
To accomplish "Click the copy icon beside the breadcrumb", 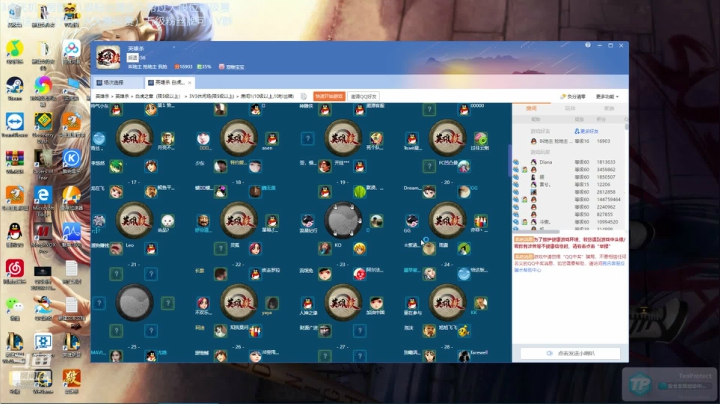I will click(304, 96).
